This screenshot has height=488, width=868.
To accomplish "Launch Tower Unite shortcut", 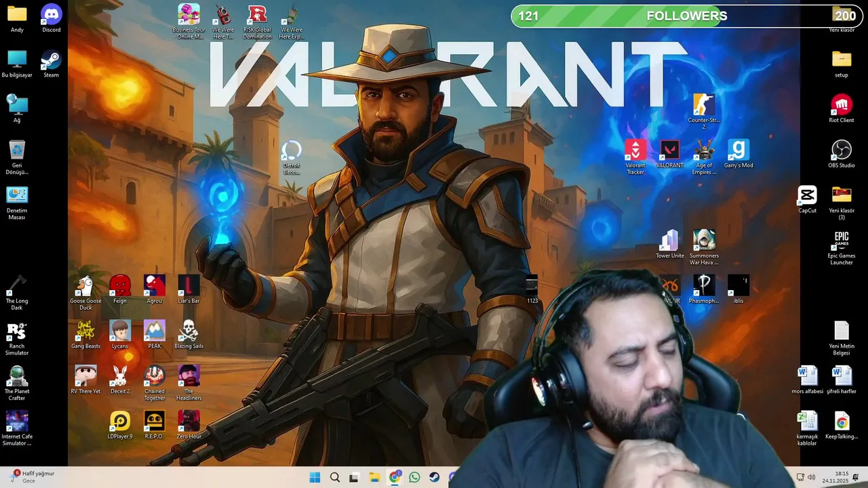I will [x=670, y=244].
